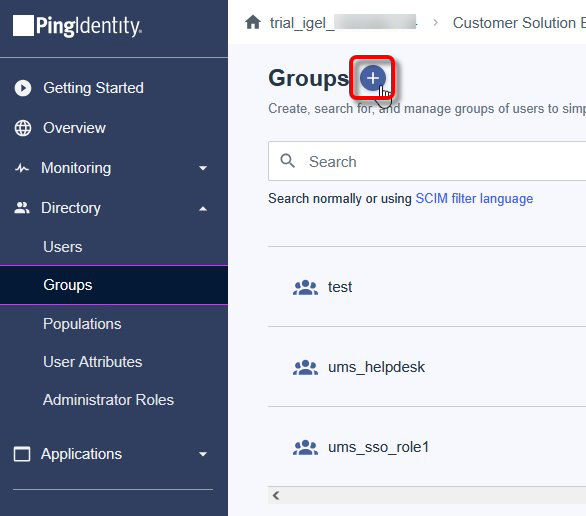The image size is (586, 516).
Task: Collapse the Directory section arrow
Action: click(x=203, y=208)
